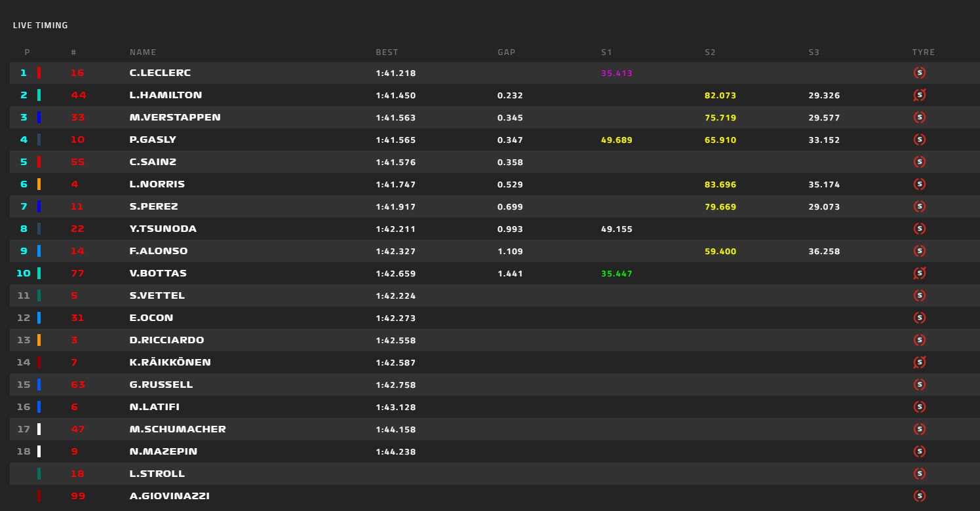Click K.Räikkönen's tyre compound icon
The image size is (980, 511).
920,362
